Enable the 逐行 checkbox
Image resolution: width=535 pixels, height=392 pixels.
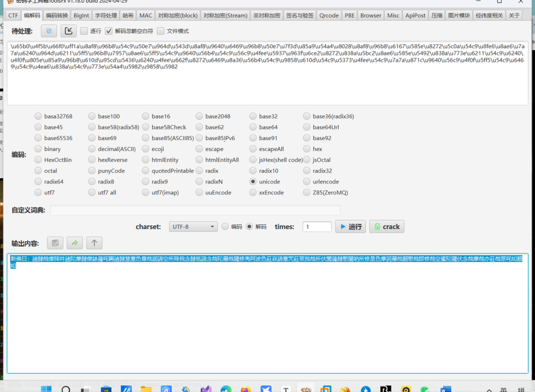pos(84,31)
